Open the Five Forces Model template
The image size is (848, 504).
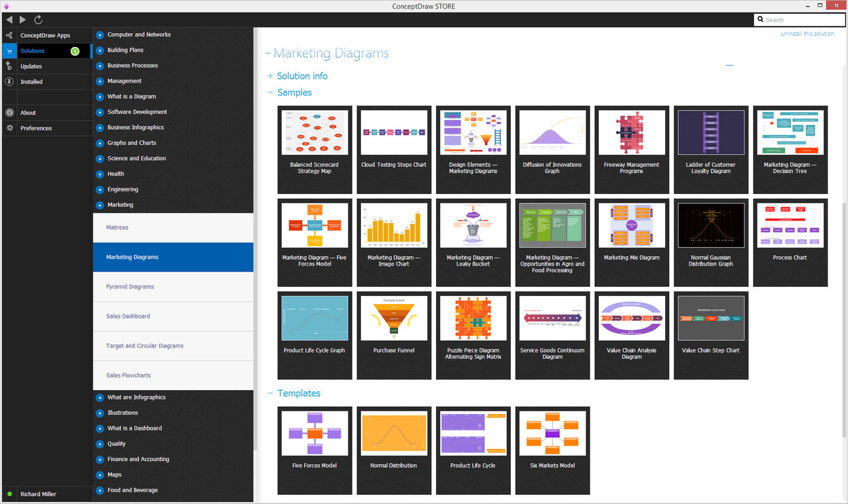click(314, 450)
